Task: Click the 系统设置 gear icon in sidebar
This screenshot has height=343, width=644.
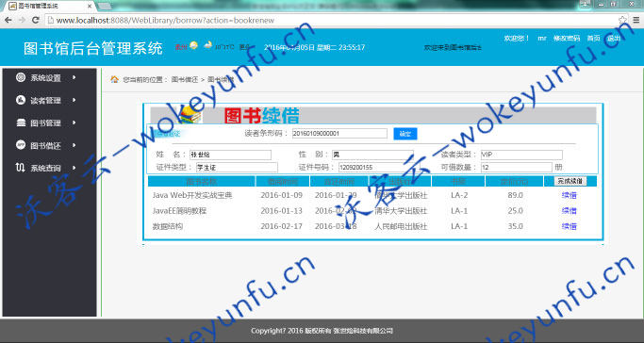Action: [21, 77]
